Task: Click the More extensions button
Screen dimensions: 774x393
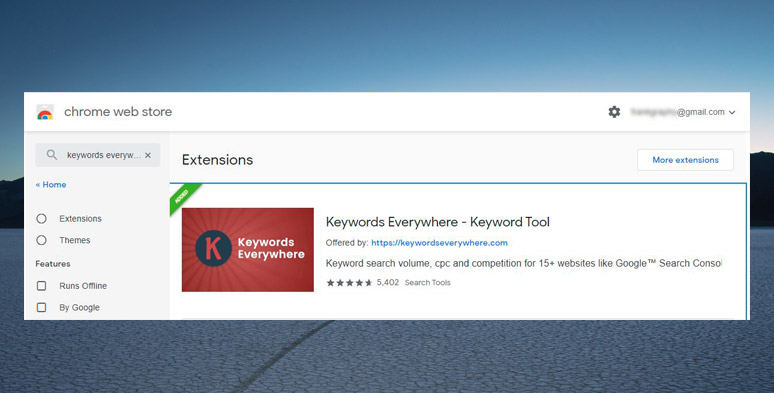Action: [685, 160]
